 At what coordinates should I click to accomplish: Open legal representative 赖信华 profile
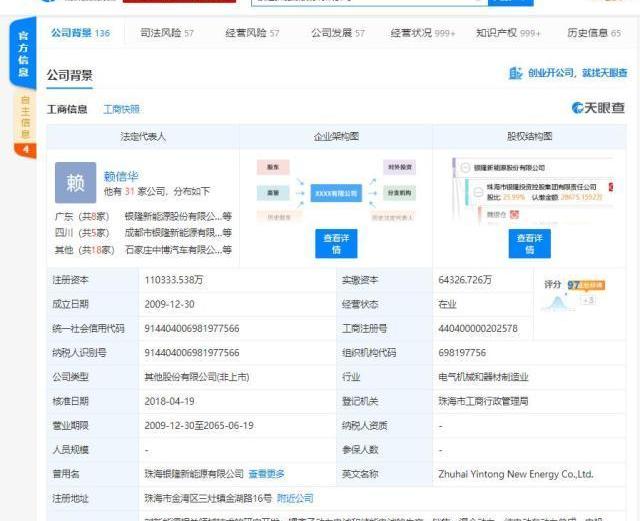click(121, 176)
